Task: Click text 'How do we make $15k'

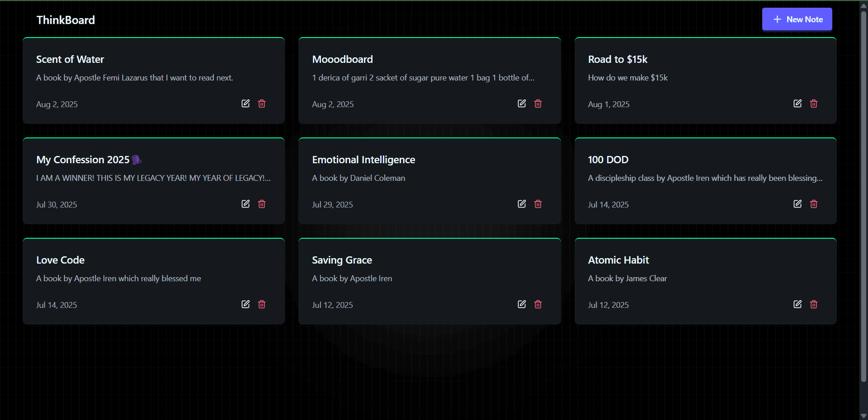Action: (627, 78)
